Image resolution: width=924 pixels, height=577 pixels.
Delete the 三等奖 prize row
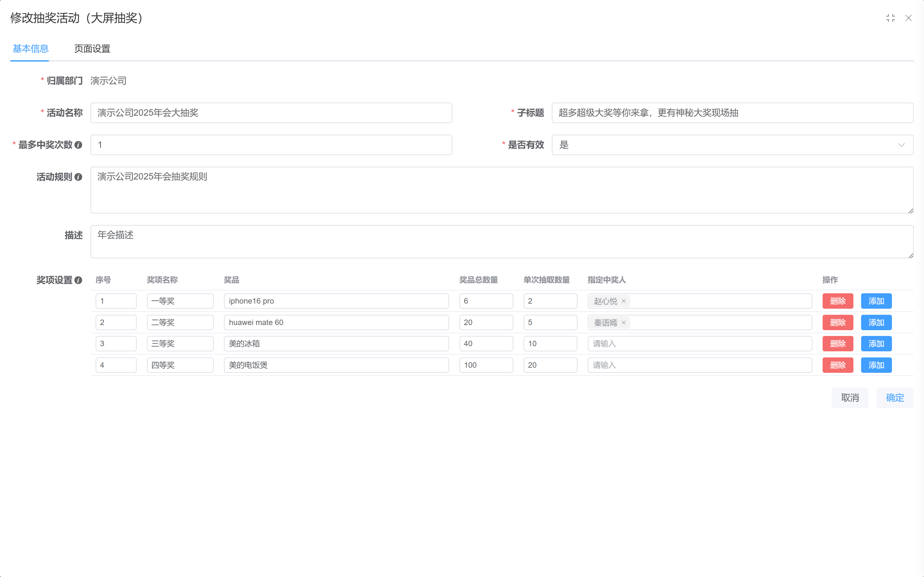coord(838,343)
